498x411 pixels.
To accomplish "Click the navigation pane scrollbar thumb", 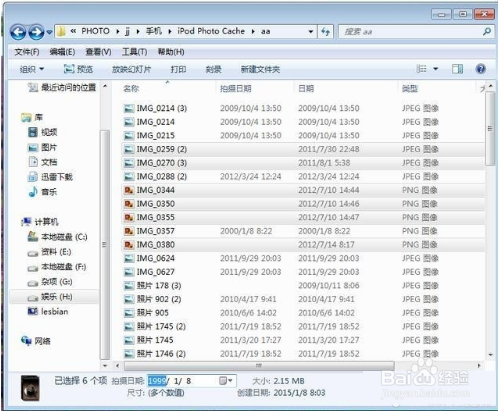I will coord(105,245).
